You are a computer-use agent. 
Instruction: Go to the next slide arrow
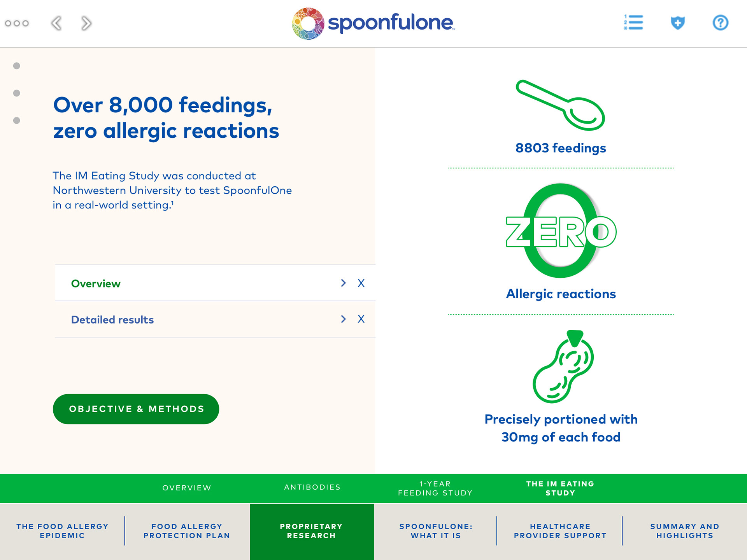coord(86,23)
